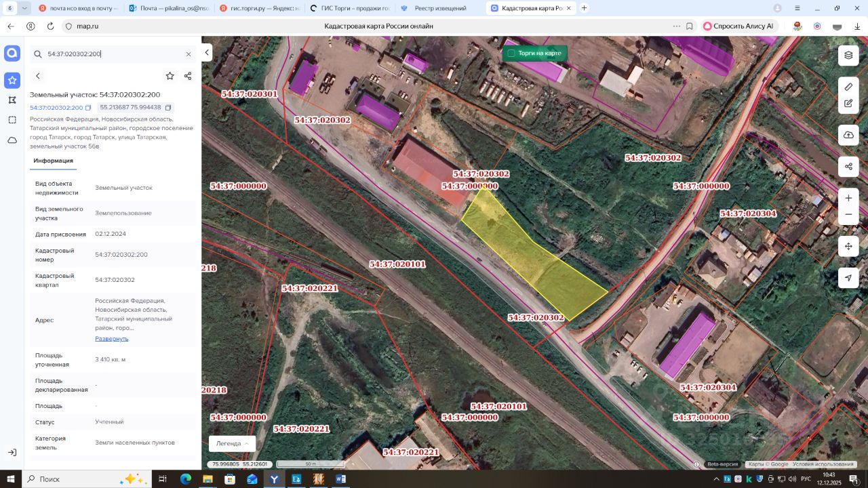Click 'Развернуть' to expand the address
Viewport: 868px width, 488px height.
coord(111,338)
